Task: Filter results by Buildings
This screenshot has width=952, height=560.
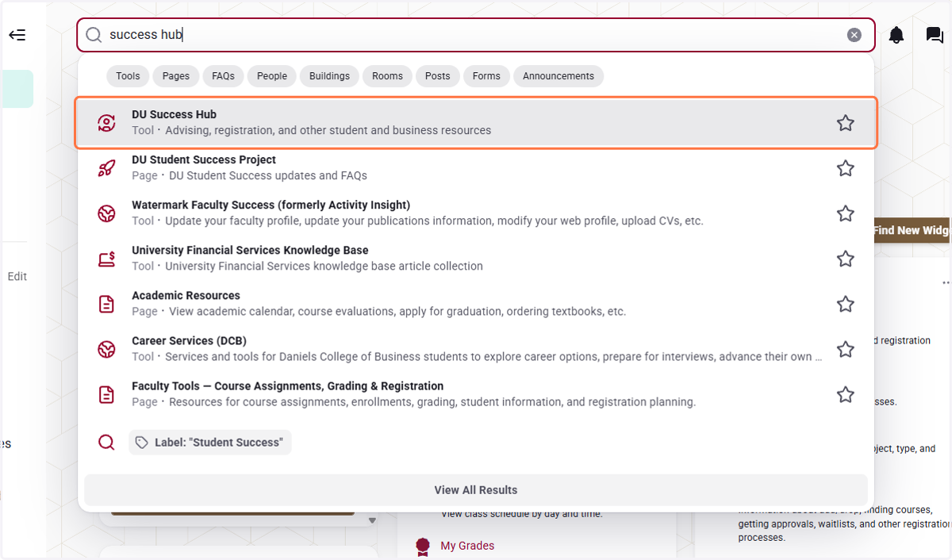Action: coord(329,76)
